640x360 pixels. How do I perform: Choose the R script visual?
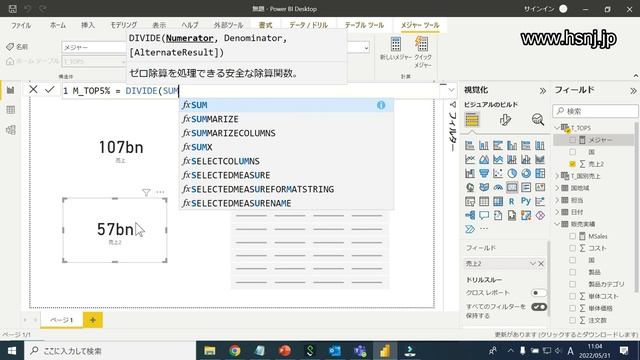coord(512,201)
